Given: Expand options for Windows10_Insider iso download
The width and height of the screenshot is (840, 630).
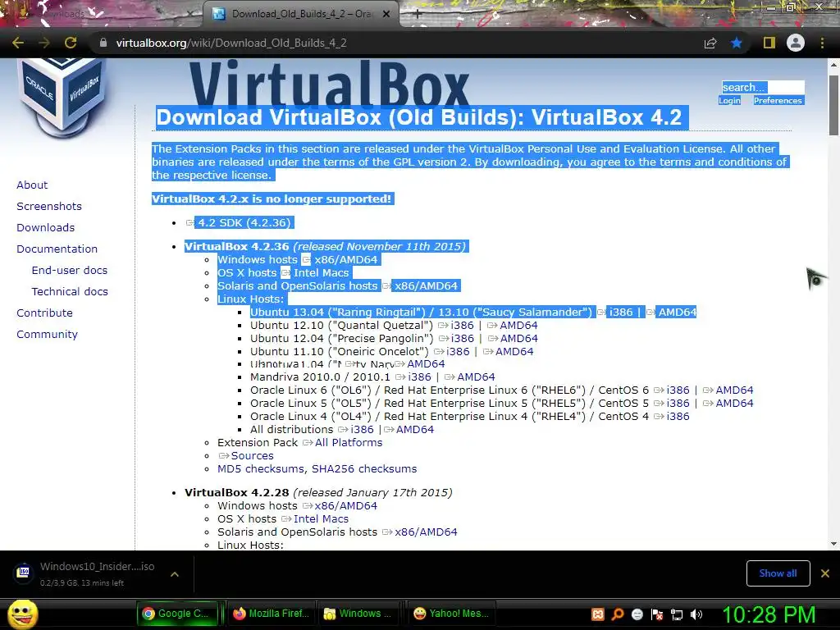Looking at the screenshot, I should coord(174,574).
